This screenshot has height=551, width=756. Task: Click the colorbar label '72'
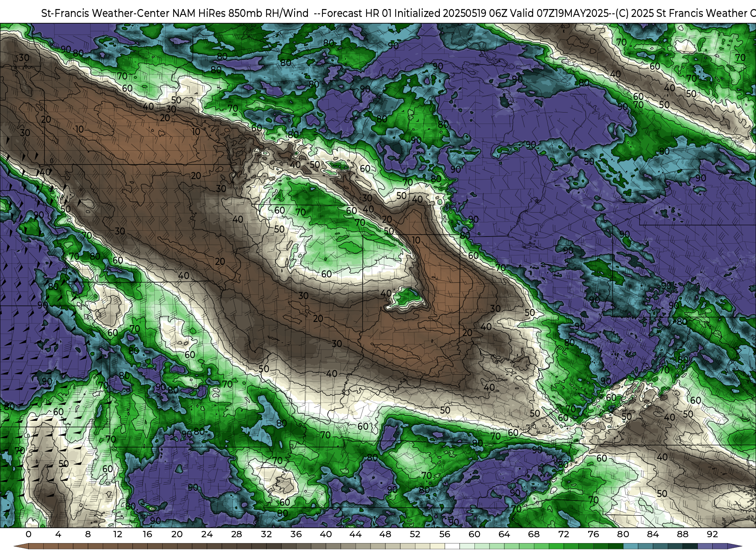[563, 534]
